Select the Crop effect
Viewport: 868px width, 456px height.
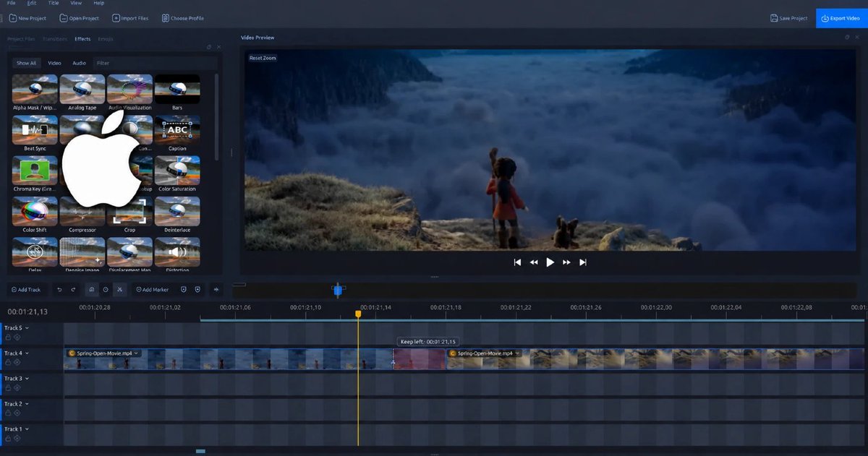click(x=129, y=215)
